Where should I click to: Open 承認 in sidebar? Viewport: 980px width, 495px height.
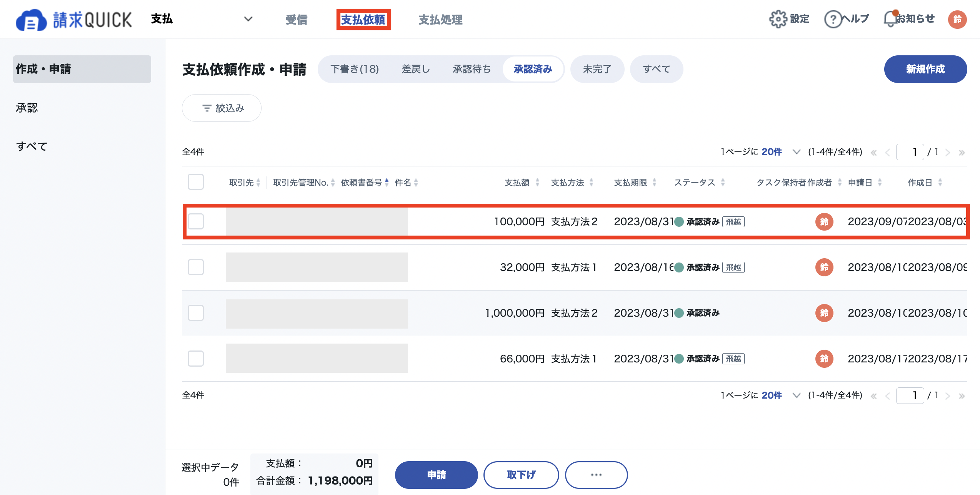(x=27, y=108)
